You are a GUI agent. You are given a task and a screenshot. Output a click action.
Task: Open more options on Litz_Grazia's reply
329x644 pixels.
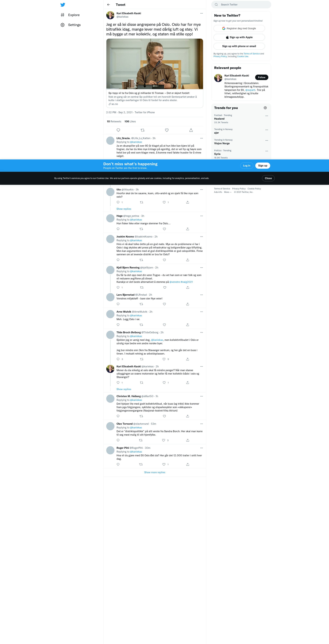click(x=202, y=138)
